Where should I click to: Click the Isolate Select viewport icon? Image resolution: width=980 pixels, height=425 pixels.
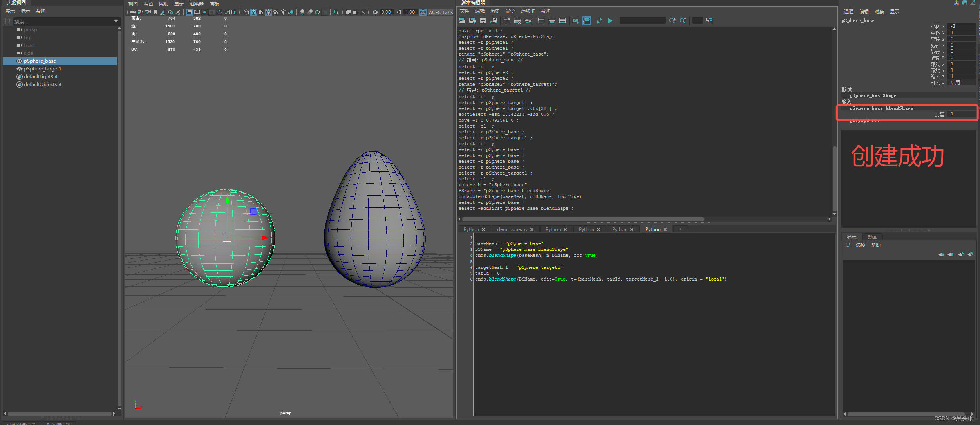pyautogui.click(x=336, y=12)
